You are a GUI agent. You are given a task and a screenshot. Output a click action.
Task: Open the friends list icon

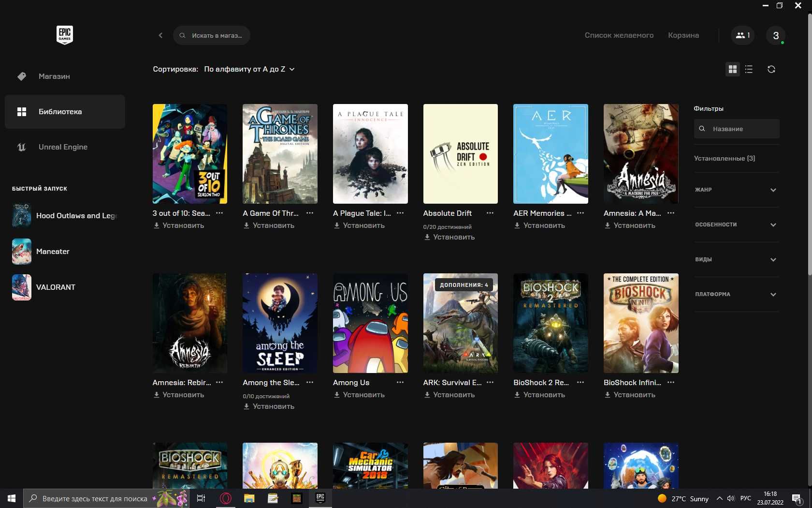pos(742,35)
